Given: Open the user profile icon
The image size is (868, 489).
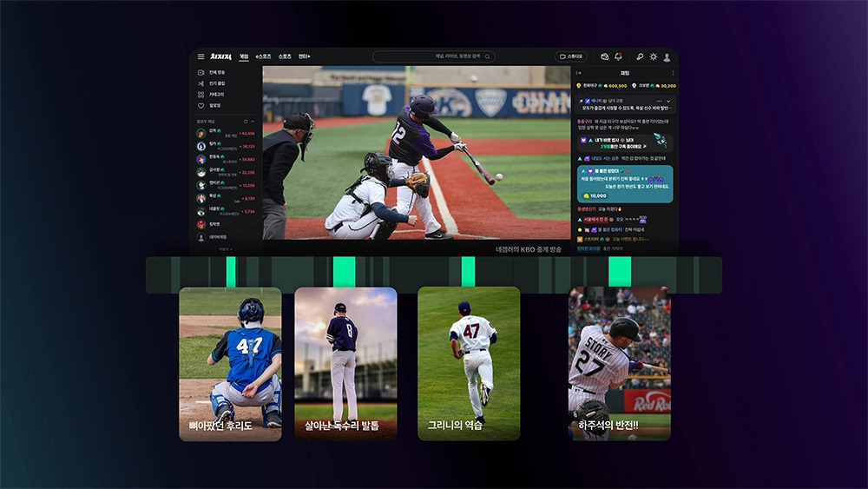Looking at the screenshot, I should click(667, 57).
